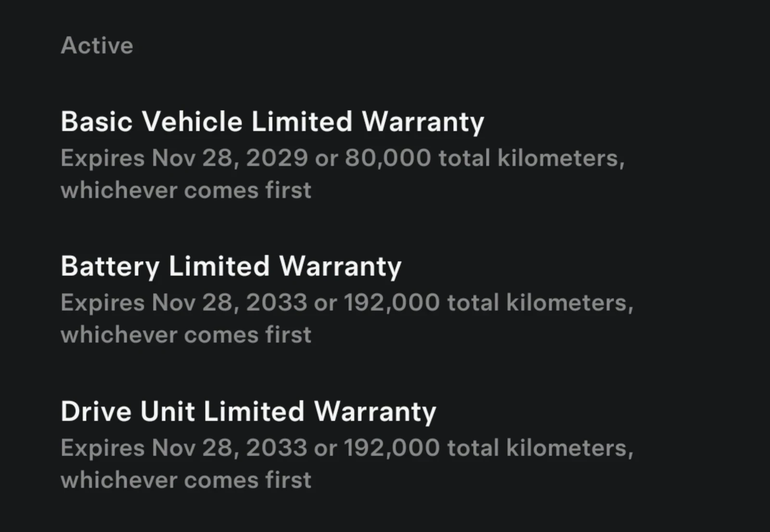This screenshot has height=532, width=770.
Task: Open the Battery Limited Warranty entry
Action: pos(231,266)
